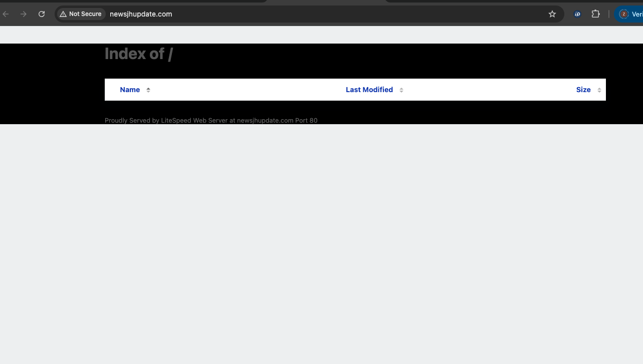Reload the current page
The width and height of the screenshot is (643, 364).
pyautogui.click(x=42, y=14)
